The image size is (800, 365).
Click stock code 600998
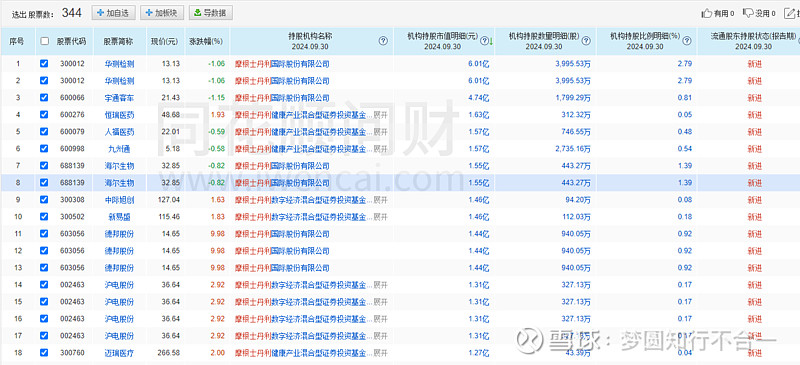72,149
